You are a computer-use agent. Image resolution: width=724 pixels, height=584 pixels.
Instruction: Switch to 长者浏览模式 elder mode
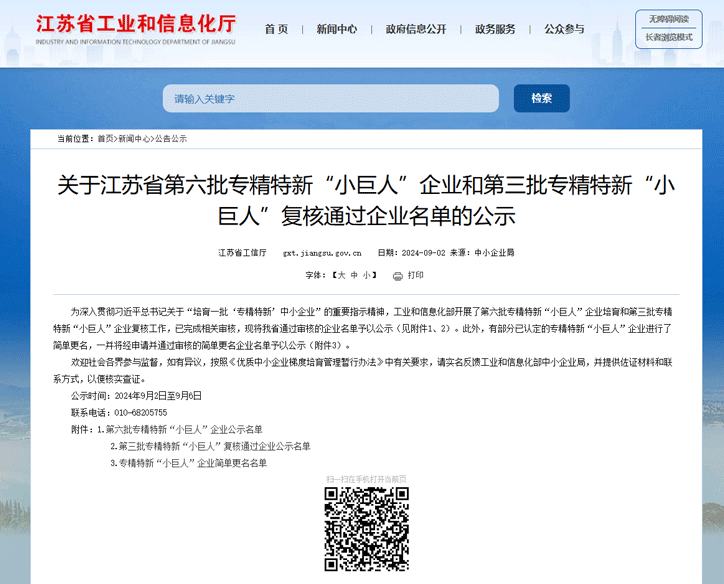click(668, 37)
